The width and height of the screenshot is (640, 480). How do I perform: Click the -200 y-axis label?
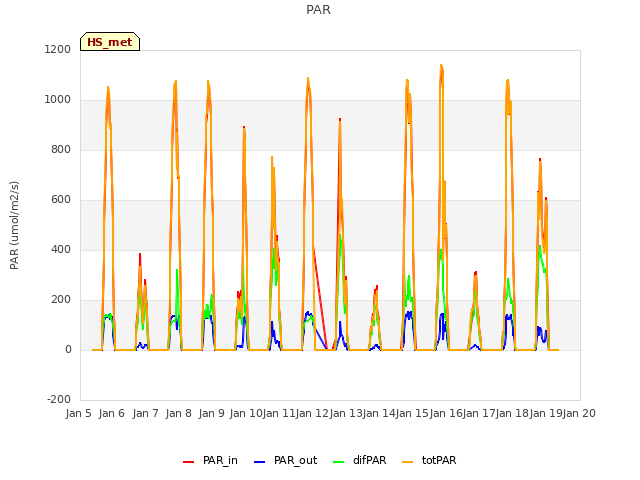point(59,399)
